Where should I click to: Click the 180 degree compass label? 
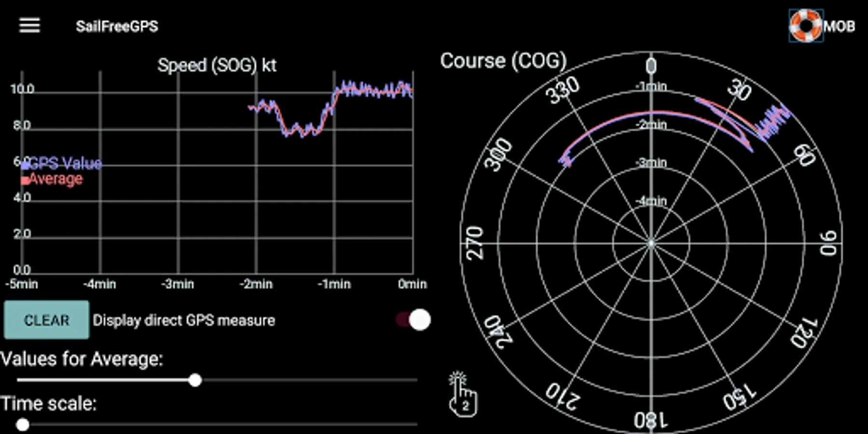651,420
